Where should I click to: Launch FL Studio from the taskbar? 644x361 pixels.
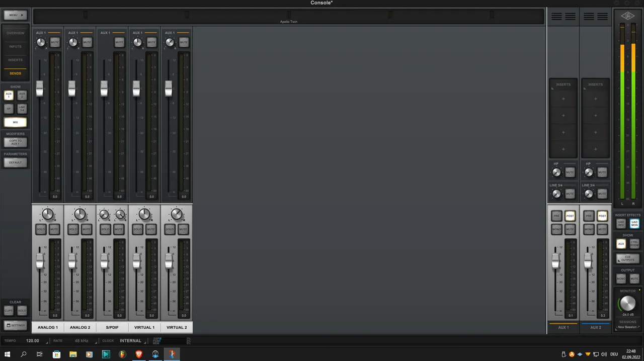tap(122, 354)
